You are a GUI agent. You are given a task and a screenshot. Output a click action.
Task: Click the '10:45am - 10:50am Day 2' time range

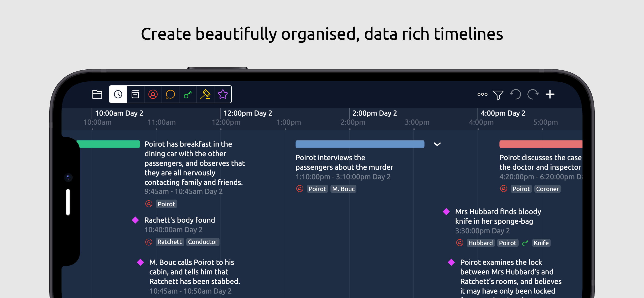point(190,291)
